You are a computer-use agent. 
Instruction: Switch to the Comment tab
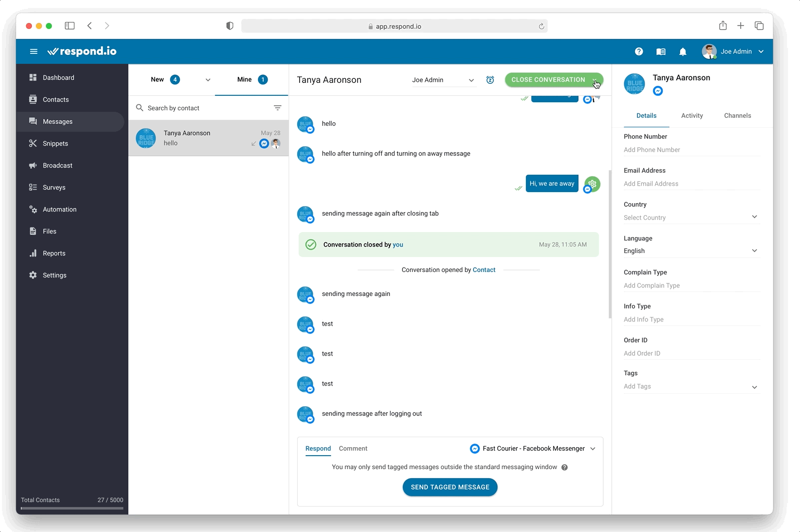(353, 448)
